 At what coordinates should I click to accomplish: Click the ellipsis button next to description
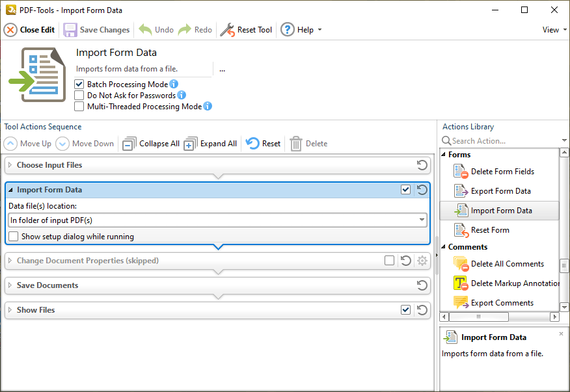tap(222, 70)
